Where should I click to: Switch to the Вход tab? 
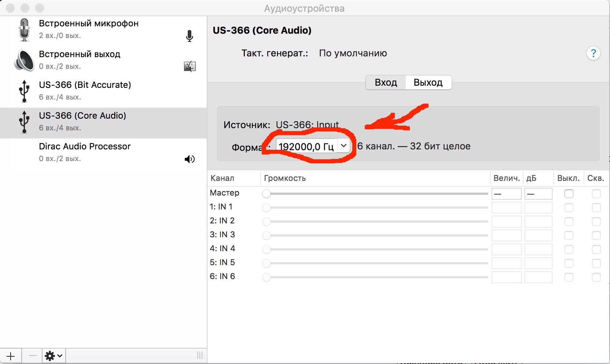[386, 82]
